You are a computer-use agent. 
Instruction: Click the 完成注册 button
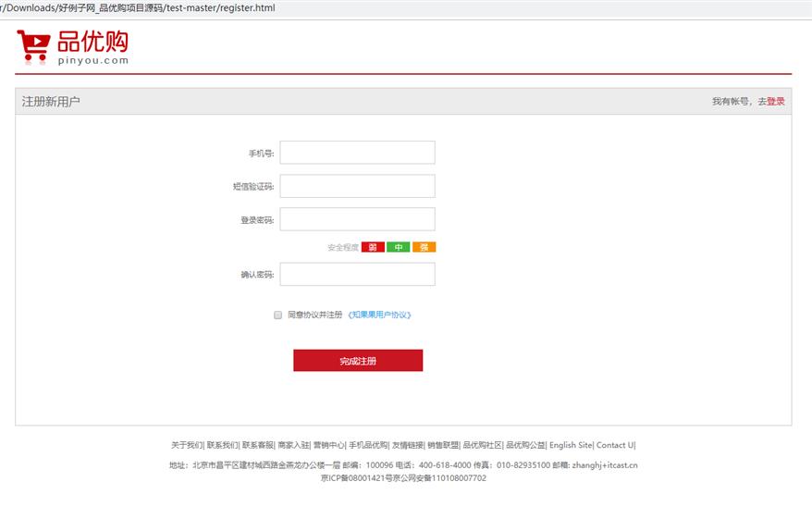click(x=357, y=361)
